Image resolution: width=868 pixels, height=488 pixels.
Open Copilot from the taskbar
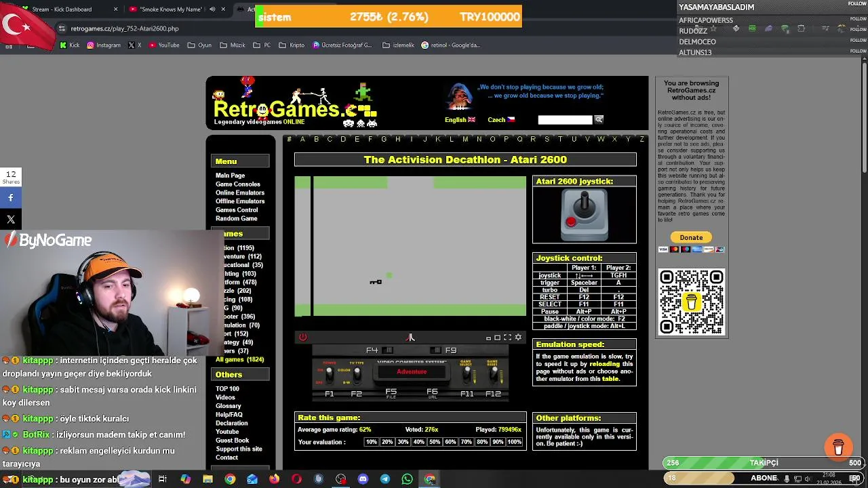185,479
